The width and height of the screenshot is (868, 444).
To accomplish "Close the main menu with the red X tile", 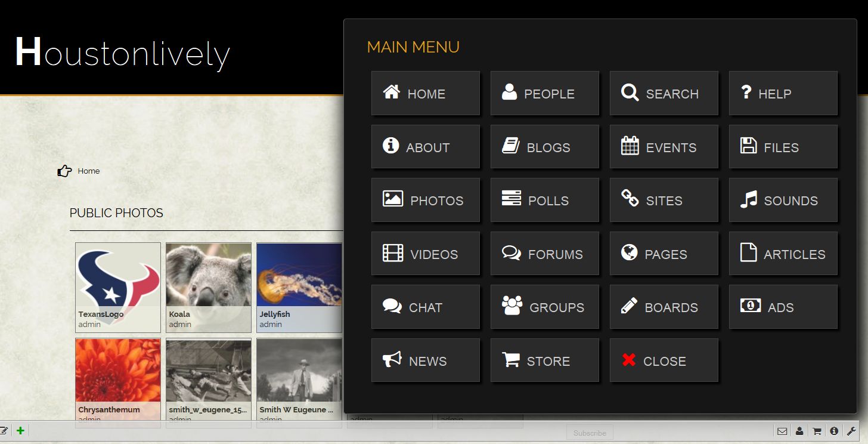I will [x=664, y=360].
